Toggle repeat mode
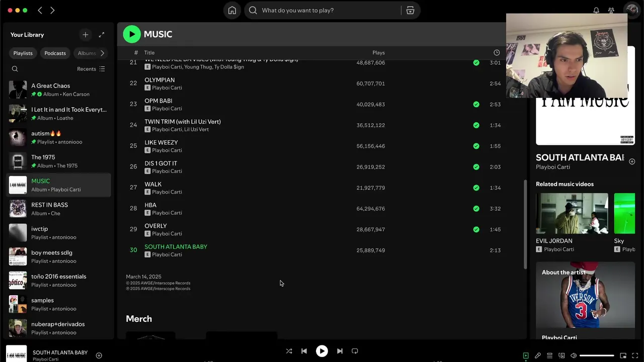This screenshot has width=644, height=362. 355,351
